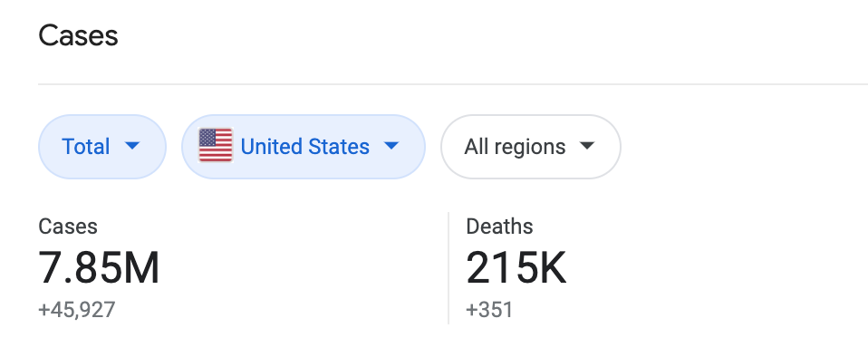Click the 'Total' text in filter pill
The height and width of the screenshot is (357, 868).
(x=86, y=147)
